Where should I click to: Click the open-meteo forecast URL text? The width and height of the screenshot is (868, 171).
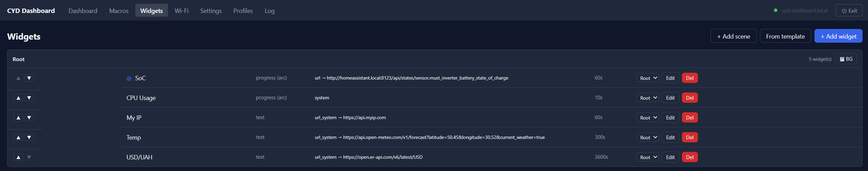point(430,138)
